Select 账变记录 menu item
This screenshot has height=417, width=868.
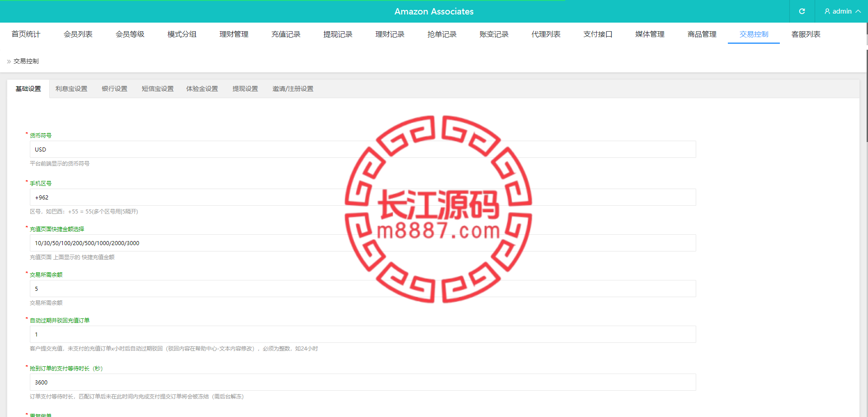[494, 34]
